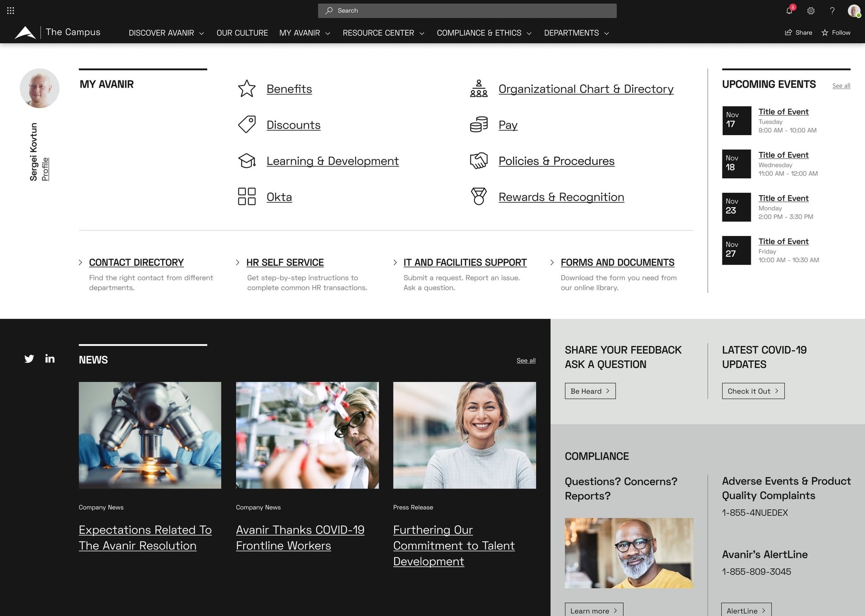This screenshot has height=616, width=865.
Task: Click the Rewards & Recognition medal icon
Action: coord(479,197)
